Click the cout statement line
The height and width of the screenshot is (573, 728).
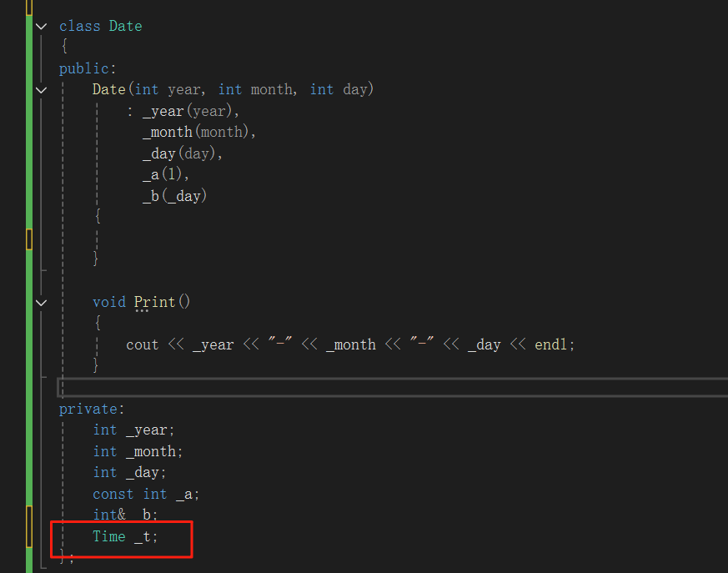tap(350, 345)
